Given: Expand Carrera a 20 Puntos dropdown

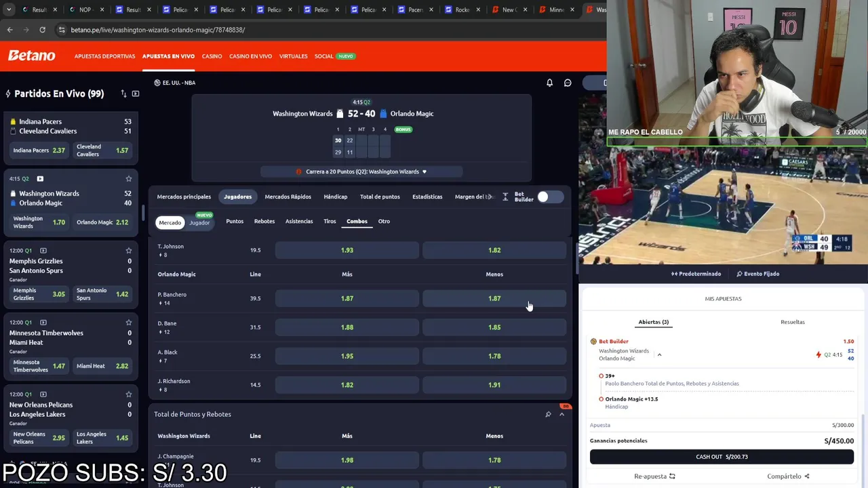Looking at the screenshot, I should (425, 171).
